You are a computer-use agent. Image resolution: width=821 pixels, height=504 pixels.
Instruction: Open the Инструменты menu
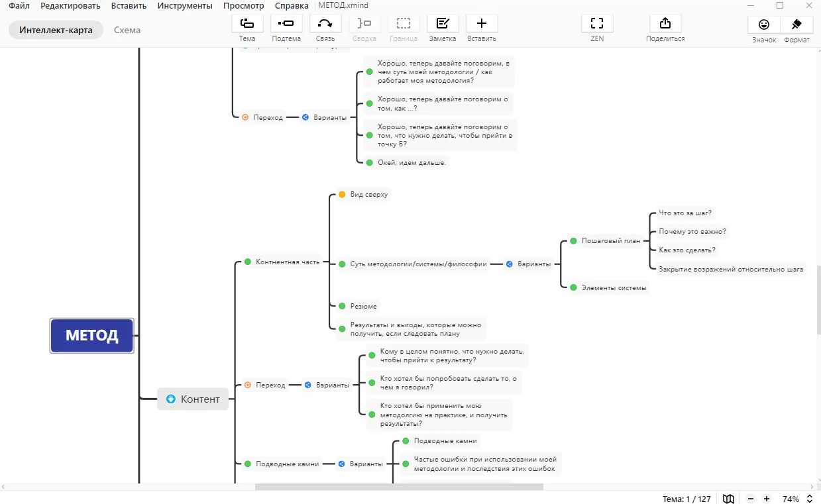(185, 6)
